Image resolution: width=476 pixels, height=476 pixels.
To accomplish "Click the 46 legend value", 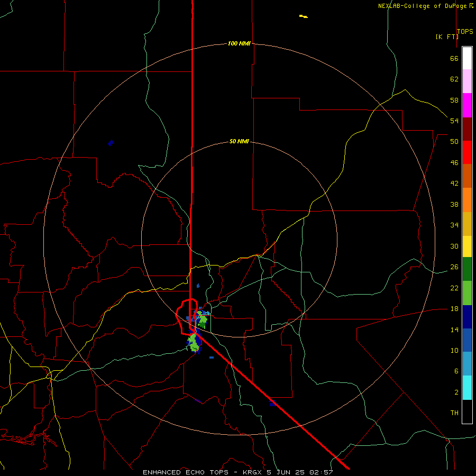I will click(x=454, y=163).
